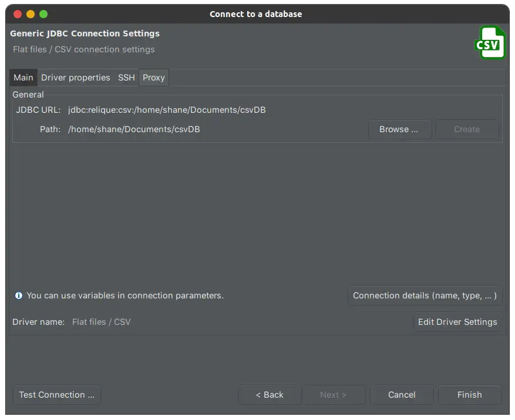515x420 pixels.
Task: Go back with the < Back button
Action: click(270, 395)
